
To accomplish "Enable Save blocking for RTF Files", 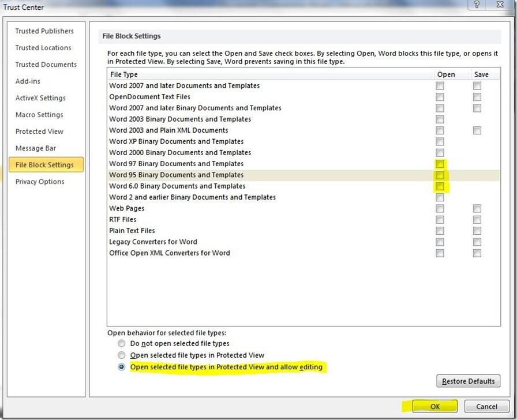I will pyautogui.click(x=477, y=219).
